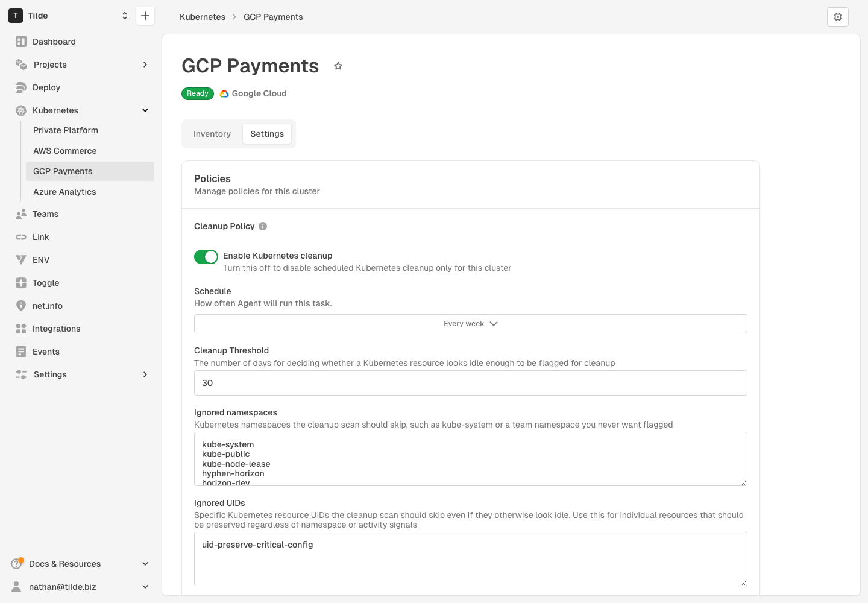This screenshot has height=603, width=868.
Task: Switch to the Inventory tab
Action: click(212, 134)
